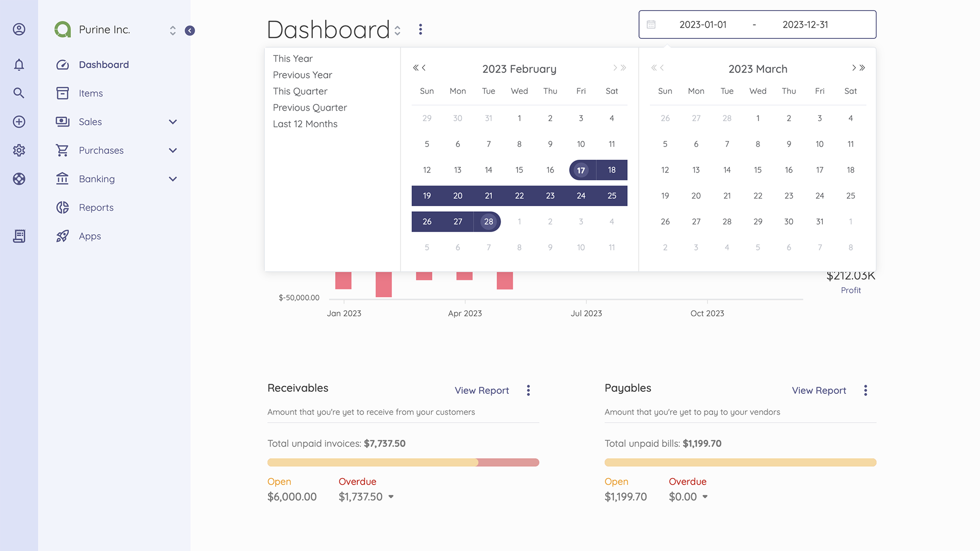This screenshot has width=980, height=551.
Task: Click the Purine Inc. company logo
Action: tap(63, 30)
